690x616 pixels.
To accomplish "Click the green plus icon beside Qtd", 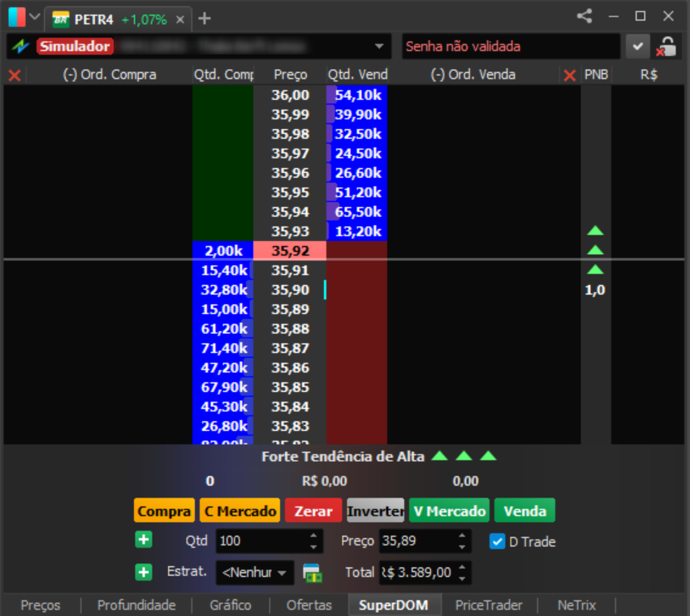I will tap(144, 540).
